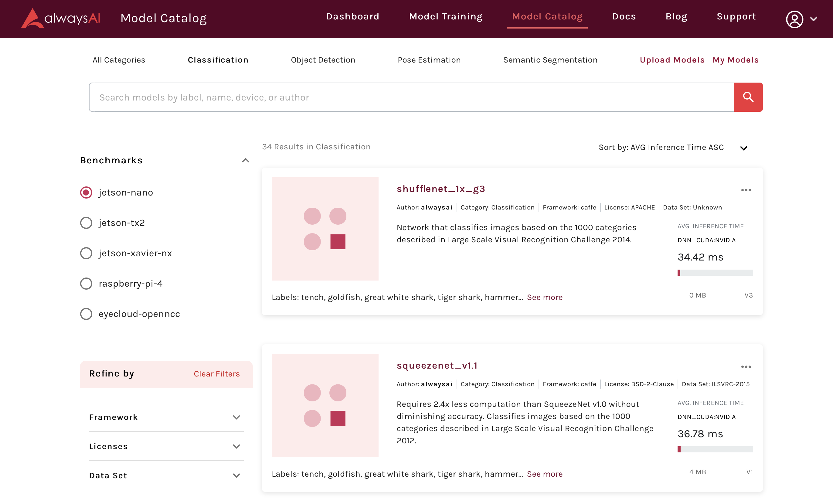The width and height of the screenshot is (833, 504).
Task: Switch to the Pose Estimation tab
Action: click(x=429, y=60)
